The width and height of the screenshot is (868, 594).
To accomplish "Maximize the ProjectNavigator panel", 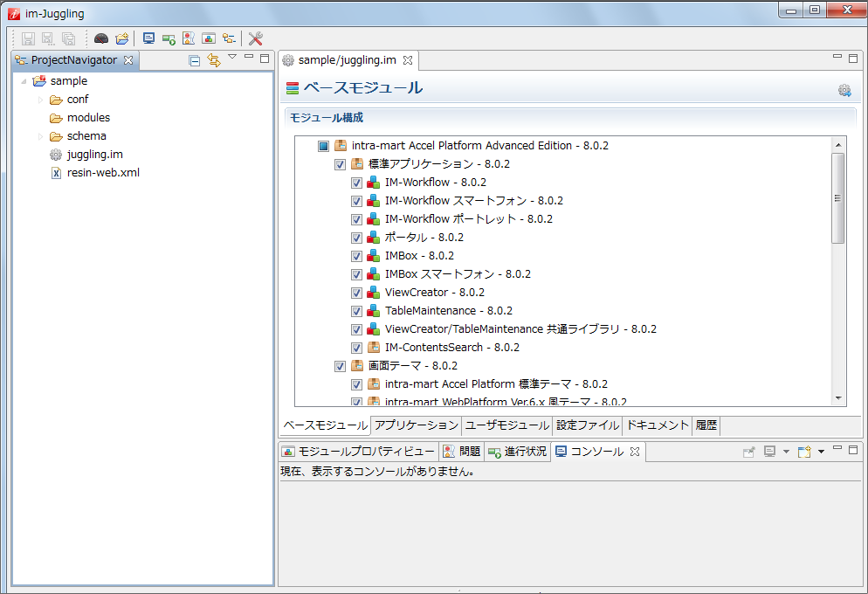I will (x=265, y=59).
